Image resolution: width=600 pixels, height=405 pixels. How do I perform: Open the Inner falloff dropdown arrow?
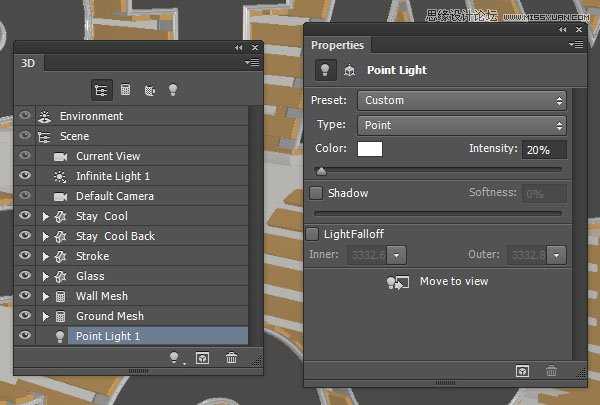click(396, 255)
